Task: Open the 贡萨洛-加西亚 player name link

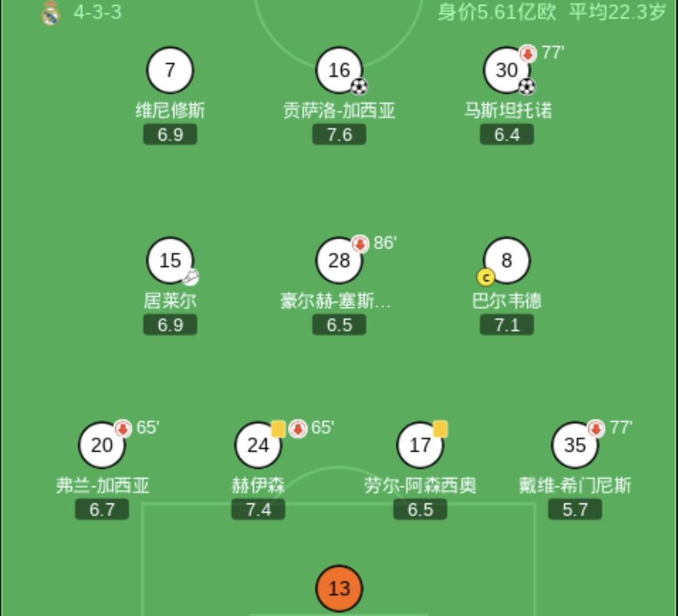Action: point(339,111)
